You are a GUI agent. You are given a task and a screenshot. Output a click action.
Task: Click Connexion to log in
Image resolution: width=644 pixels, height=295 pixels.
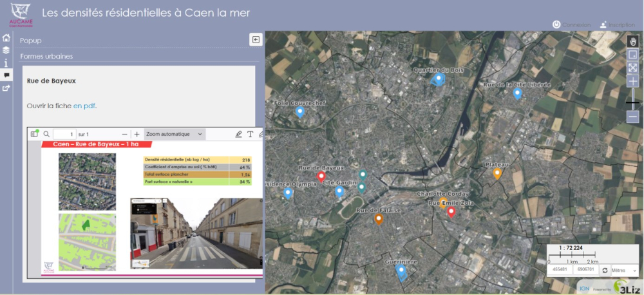pyautogui.click(x=572, y=24)
